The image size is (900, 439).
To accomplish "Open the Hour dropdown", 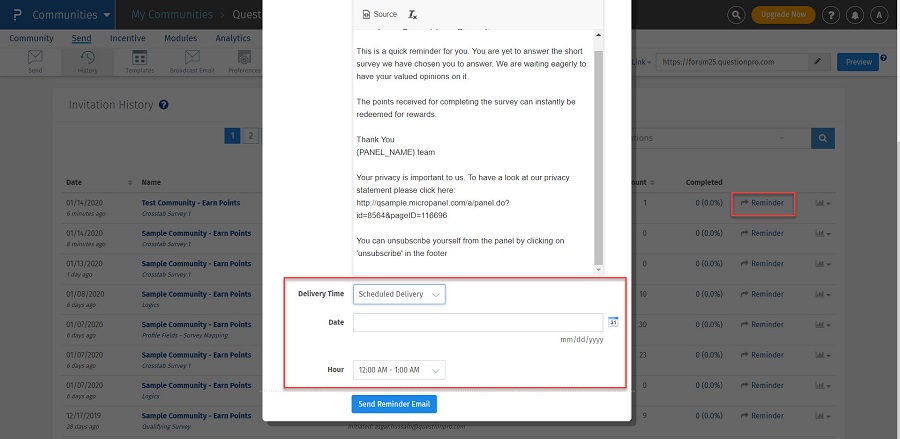I will click(399, 370).
